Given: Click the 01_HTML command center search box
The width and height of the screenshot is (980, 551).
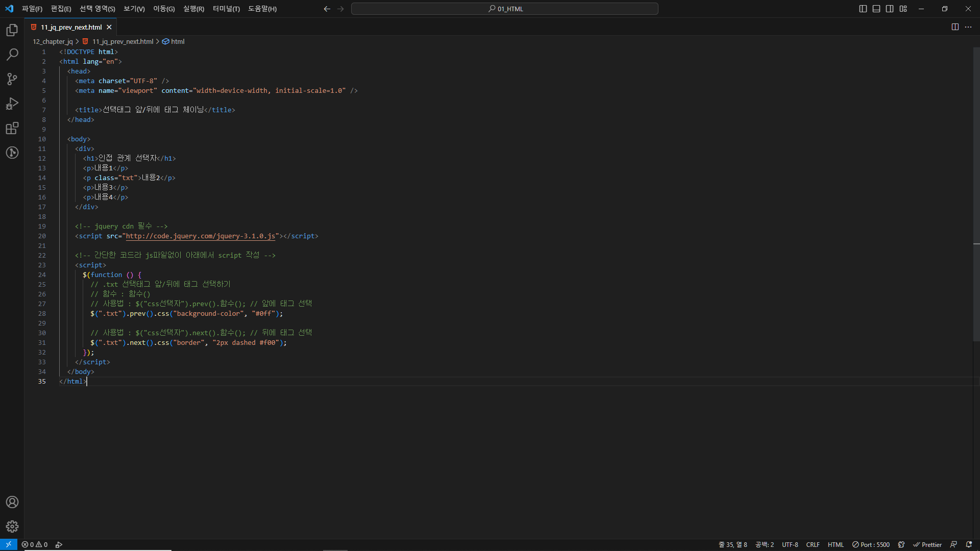Looking at the screenshot, I should click(504, 9).
